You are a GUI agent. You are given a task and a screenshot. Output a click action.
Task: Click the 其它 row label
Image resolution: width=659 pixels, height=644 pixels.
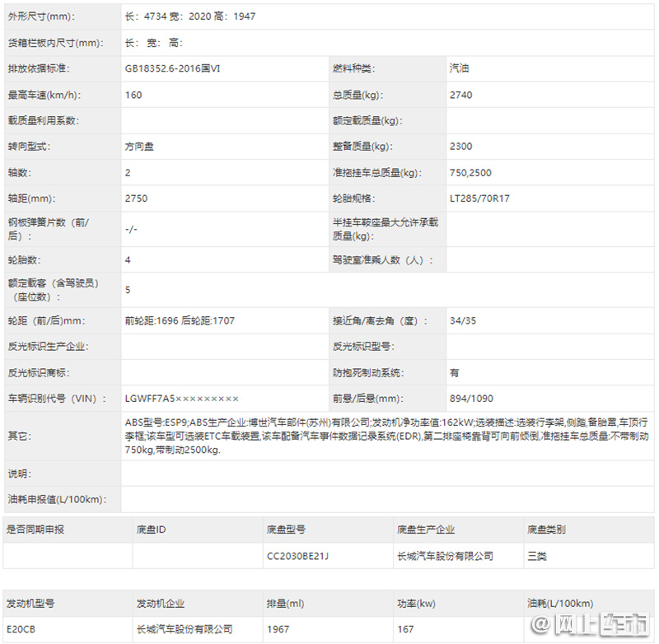(19, 436)
